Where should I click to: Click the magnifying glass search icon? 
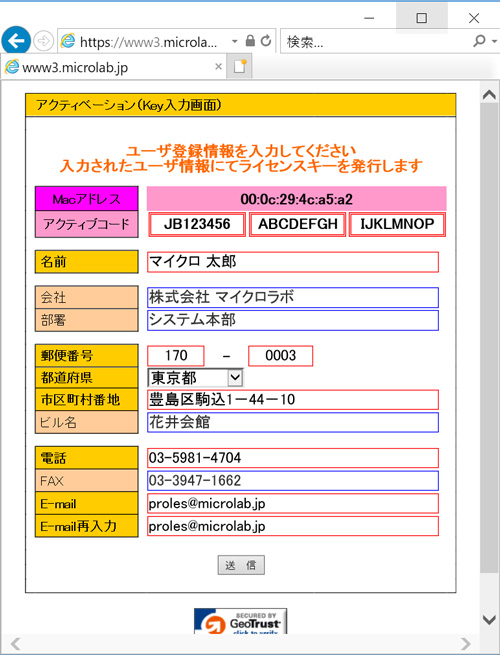click(480, 41)
